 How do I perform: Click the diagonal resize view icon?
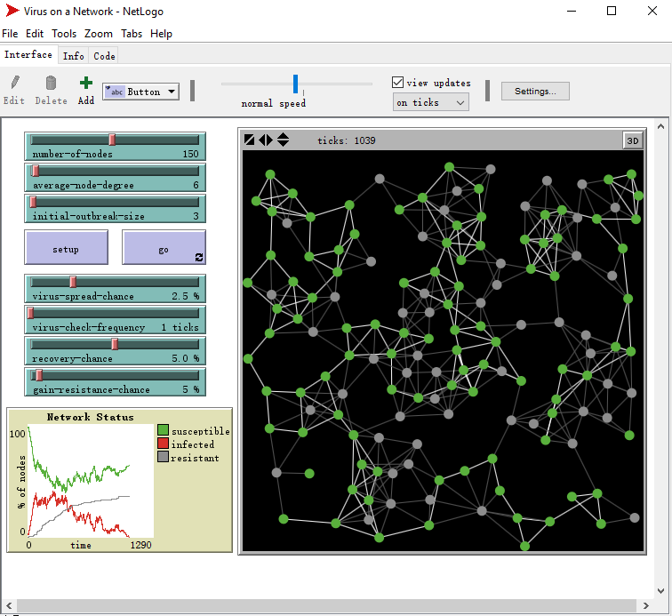(x=249, y=140)
